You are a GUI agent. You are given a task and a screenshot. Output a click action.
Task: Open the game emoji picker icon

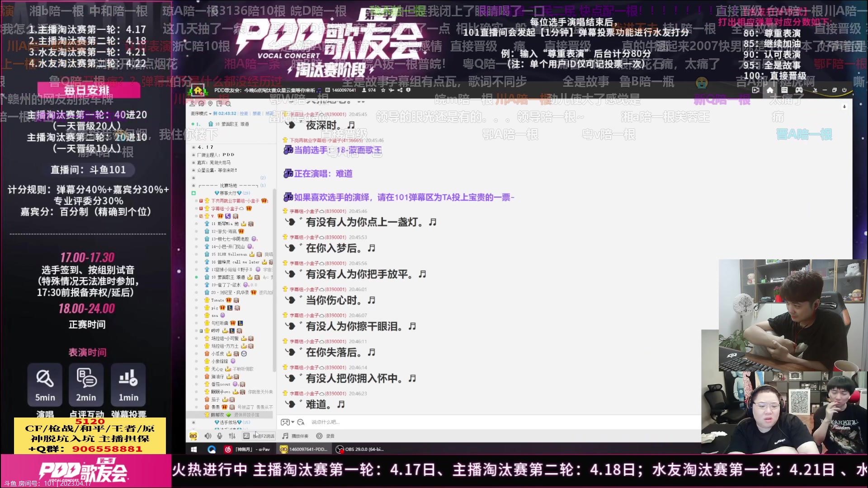point(285,422)
